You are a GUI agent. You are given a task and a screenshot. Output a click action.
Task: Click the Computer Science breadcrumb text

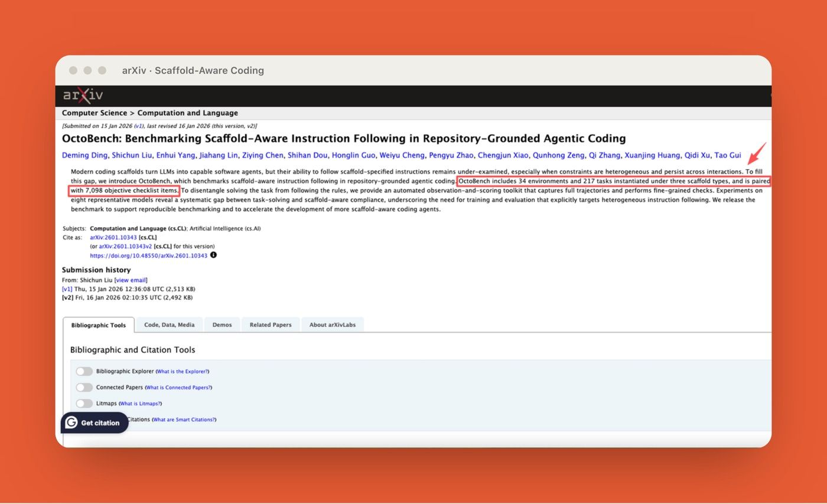95,113
